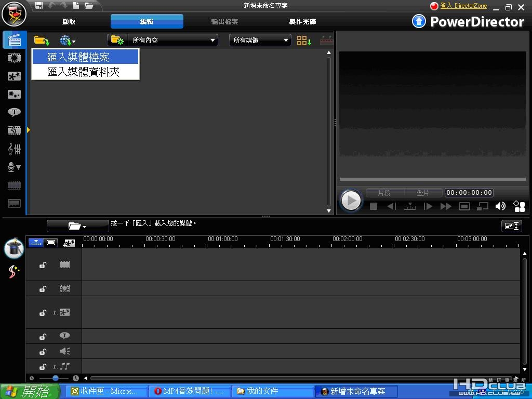Click the fit timeline toggle button at right
The image size is (532, 399).
tap(512, 226)
